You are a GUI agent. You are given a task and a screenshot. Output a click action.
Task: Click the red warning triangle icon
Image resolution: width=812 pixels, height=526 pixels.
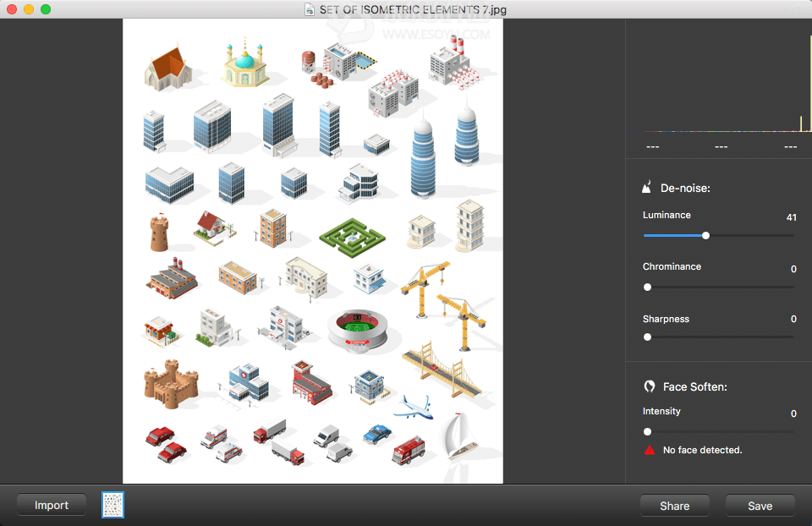(x=649, y=451)
